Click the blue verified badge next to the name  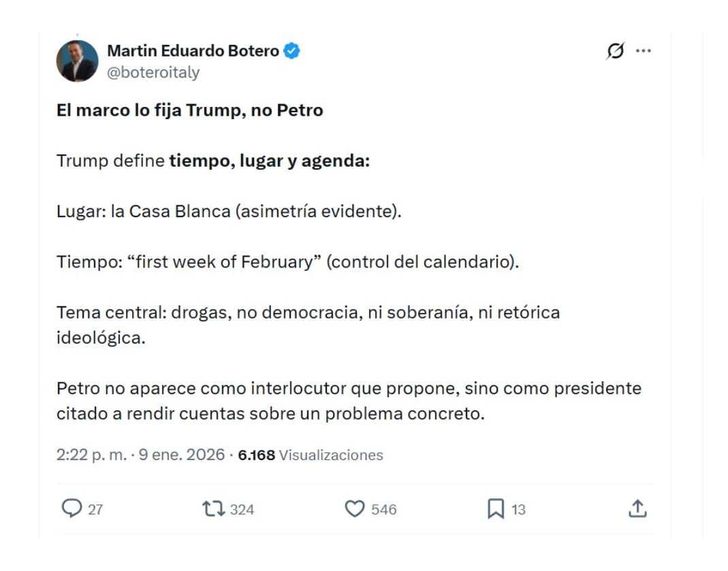pos(291,50)
